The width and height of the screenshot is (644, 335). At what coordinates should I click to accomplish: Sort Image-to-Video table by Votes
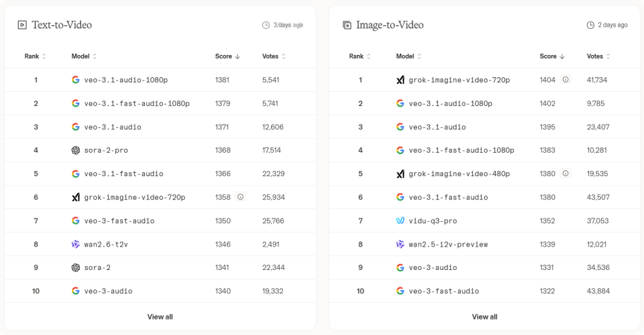[598, 56]
